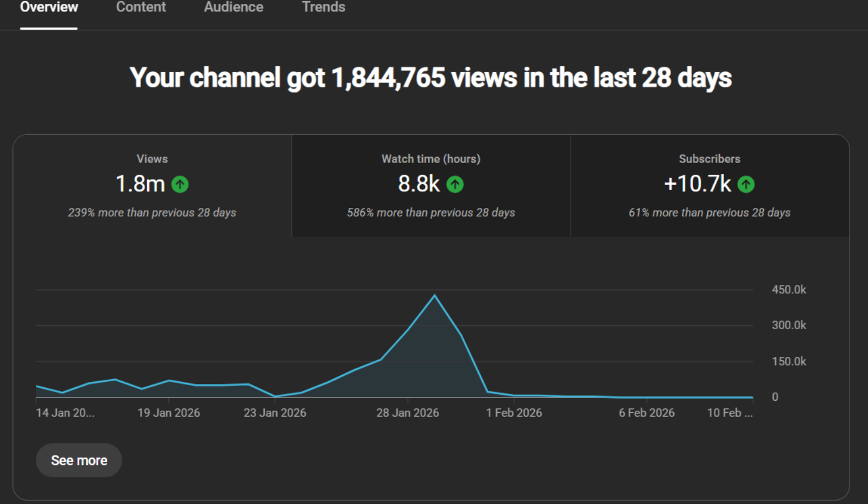This screenshot has width=868, height=504.
Task: Click the 28 Jan 2026 axis label
Action: (408, 413)
